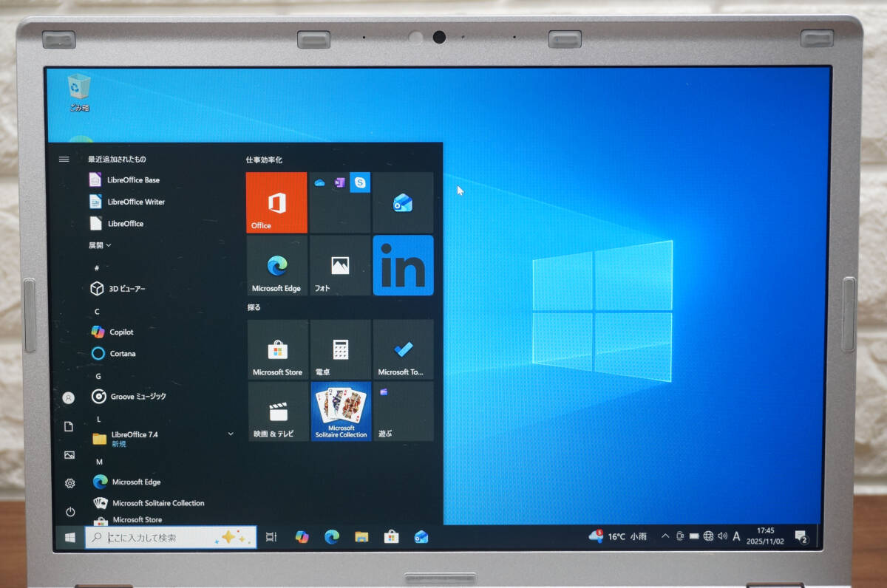
Task: Open the 映画 & テレビ tile
Action: coord(277,411)
